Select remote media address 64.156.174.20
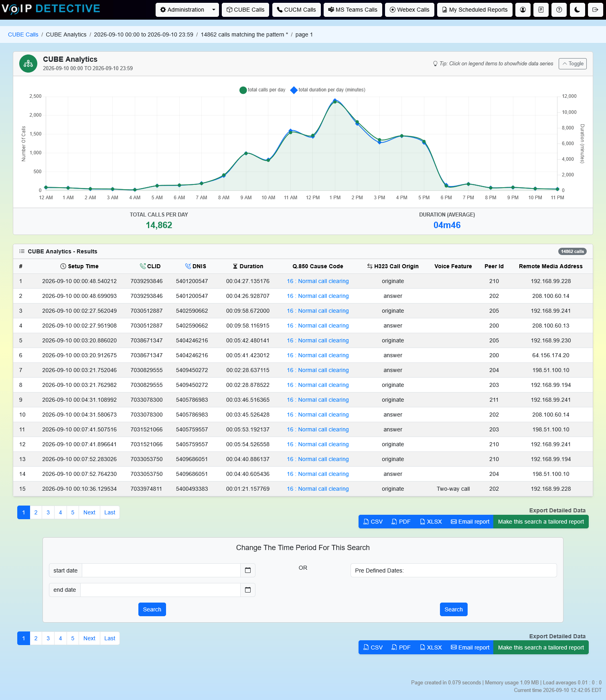Screen dimensions: 606x700 [551, 355]
